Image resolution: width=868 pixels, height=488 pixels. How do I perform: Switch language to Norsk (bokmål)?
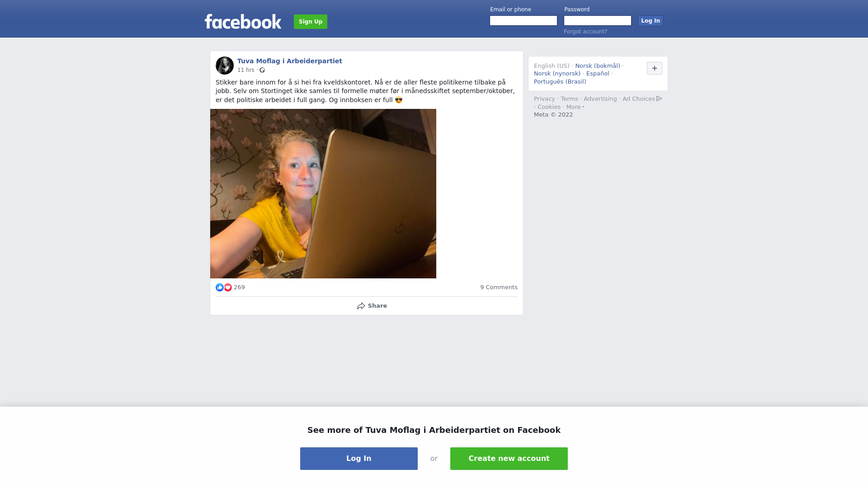pos(598,66)
